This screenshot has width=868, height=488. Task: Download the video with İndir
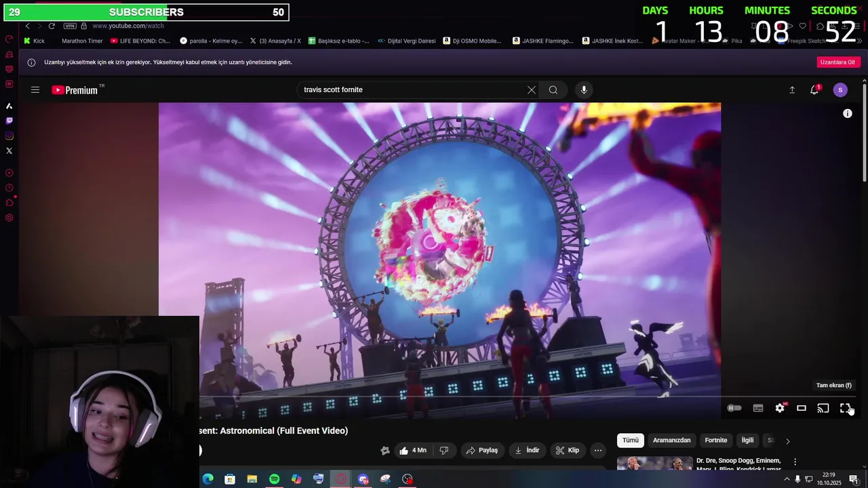(x=527, y=450)
